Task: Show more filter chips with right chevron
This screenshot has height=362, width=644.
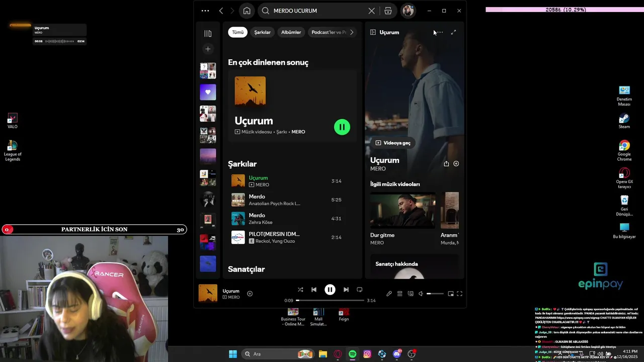Action: [x=352, y=32]
